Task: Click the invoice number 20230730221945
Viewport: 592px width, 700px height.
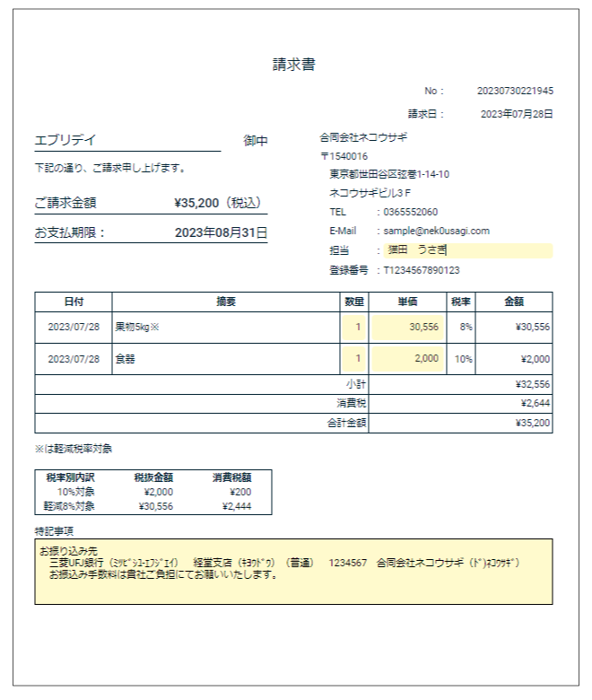Action: coord(515,91)
